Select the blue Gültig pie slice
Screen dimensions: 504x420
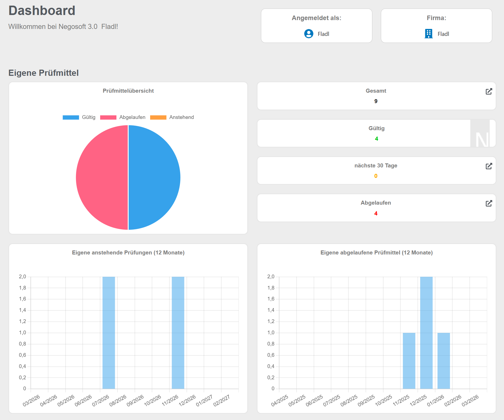pyautogui.click(x=154, y=177)
